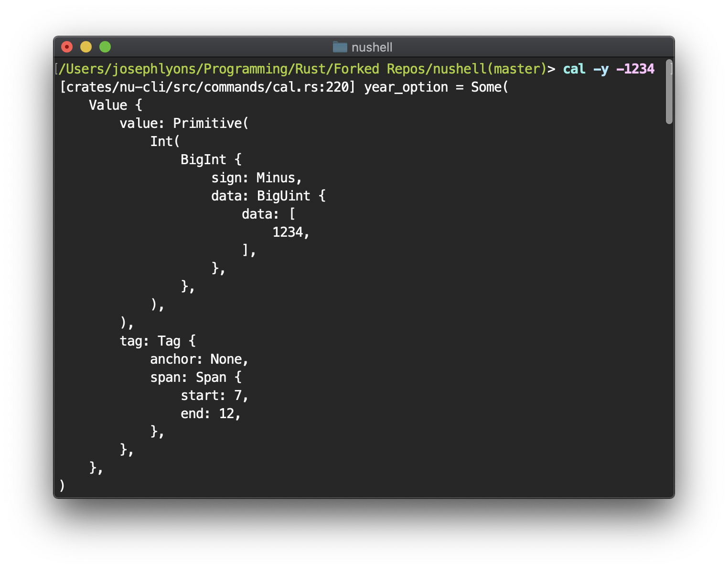Click the blue '-y' flag text
The width and height of the screenshot is (728, 569).
pos(601,69)
